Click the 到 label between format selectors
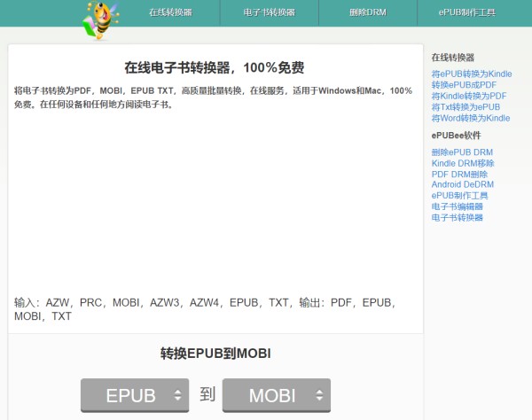This screenshot has width=532, height=420. point(207,394)
